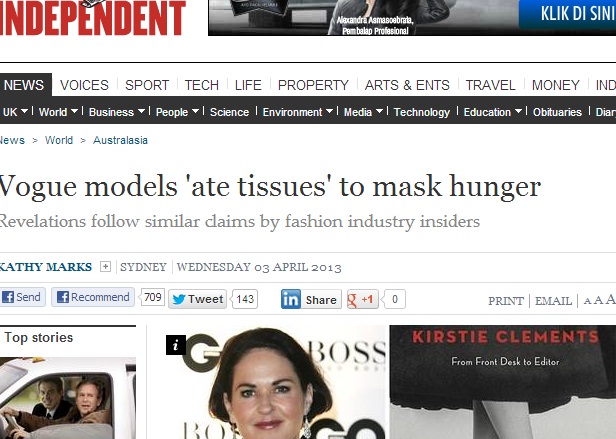Open the Business dropdown menu
Screen dimensions: 616x439
(117, 112)
